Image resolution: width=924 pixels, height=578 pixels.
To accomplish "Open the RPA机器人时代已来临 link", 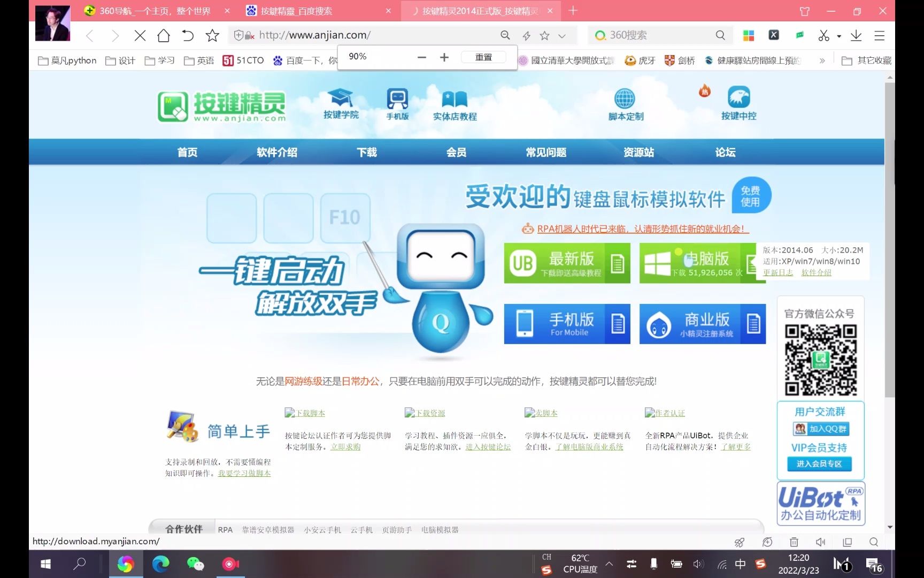I will [643, 229].
